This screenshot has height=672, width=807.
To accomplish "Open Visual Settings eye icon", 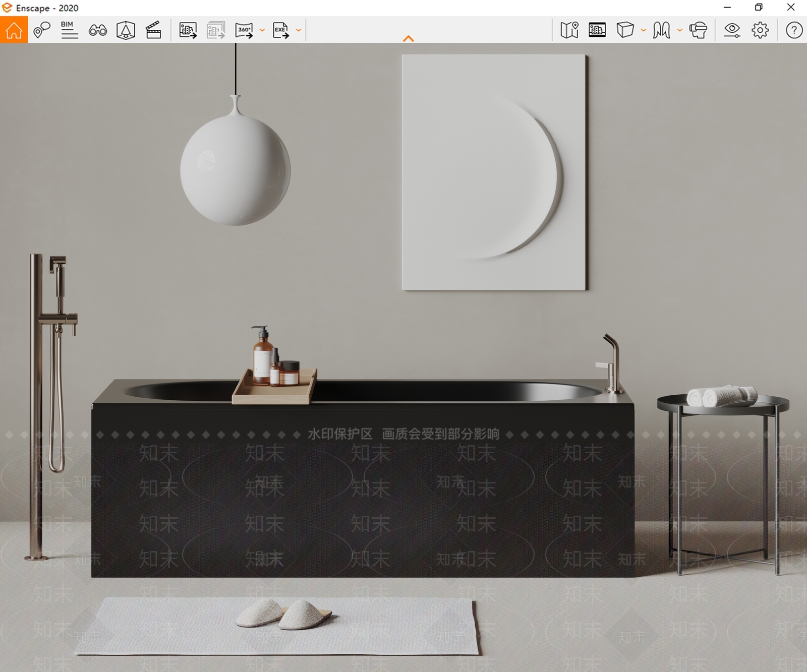I will [732, 30].
